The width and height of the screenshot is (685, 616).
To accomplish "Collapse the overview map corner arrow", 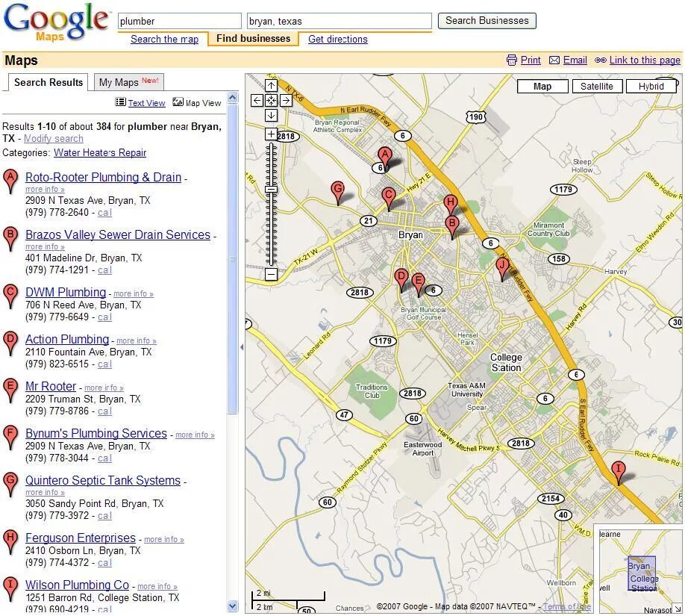I will pyautogui.click(x=678, y=608).
